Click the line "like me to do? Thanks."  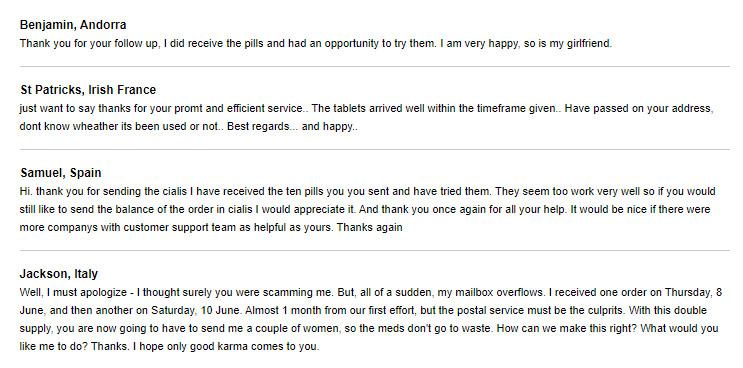click(170, 347)
